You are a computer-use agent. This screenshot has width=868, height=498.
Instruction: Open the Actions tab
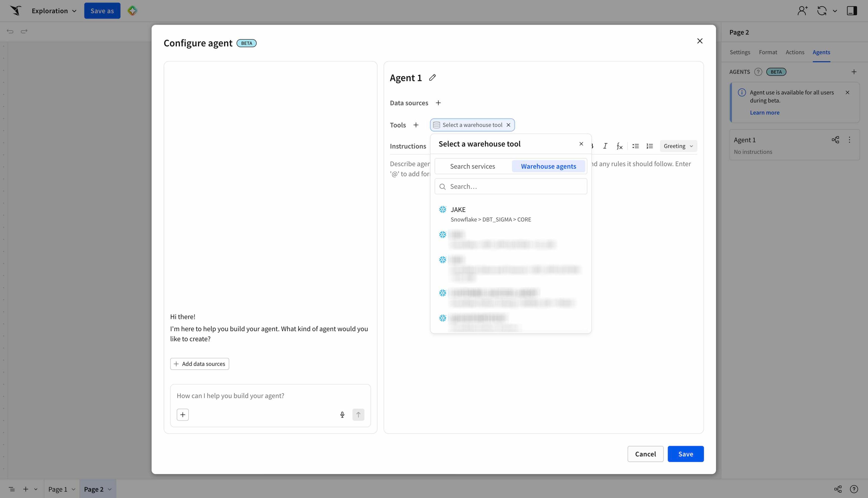click(x=795, y=52)
